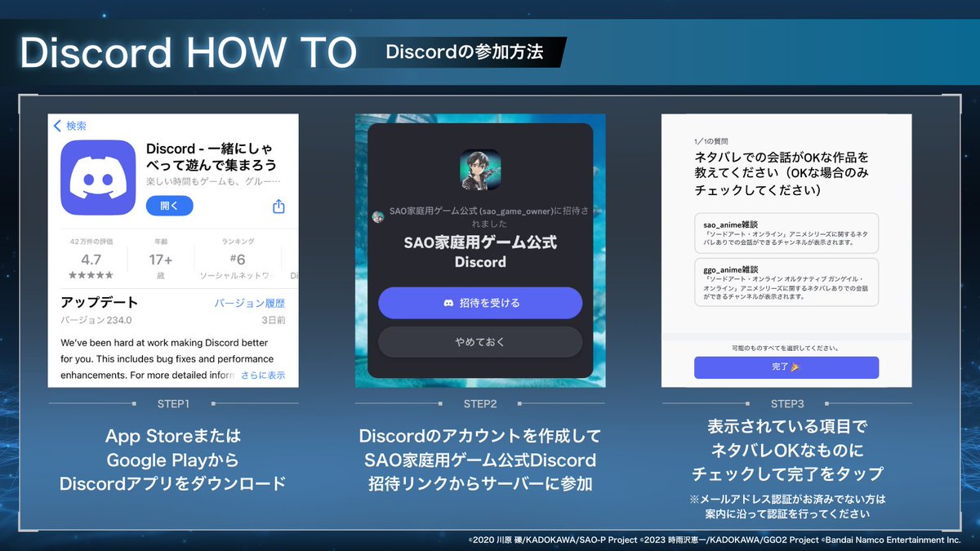
Task: Click やめておく to decline the invite
Action: (480, 340)
